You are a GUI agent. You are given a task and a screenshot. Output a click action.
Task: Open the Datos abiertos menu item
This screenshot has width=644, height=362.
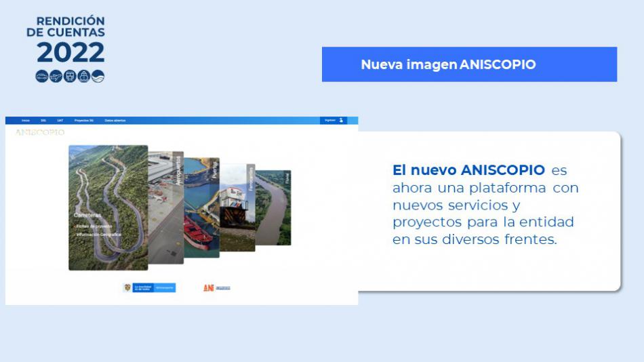click(x=115, y=121)
